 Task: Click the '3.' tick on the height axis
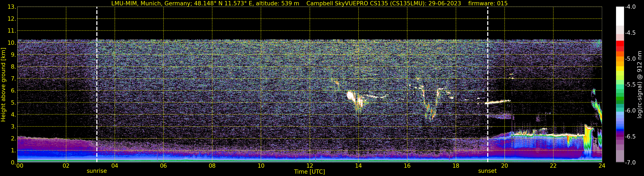pos(13,126)
